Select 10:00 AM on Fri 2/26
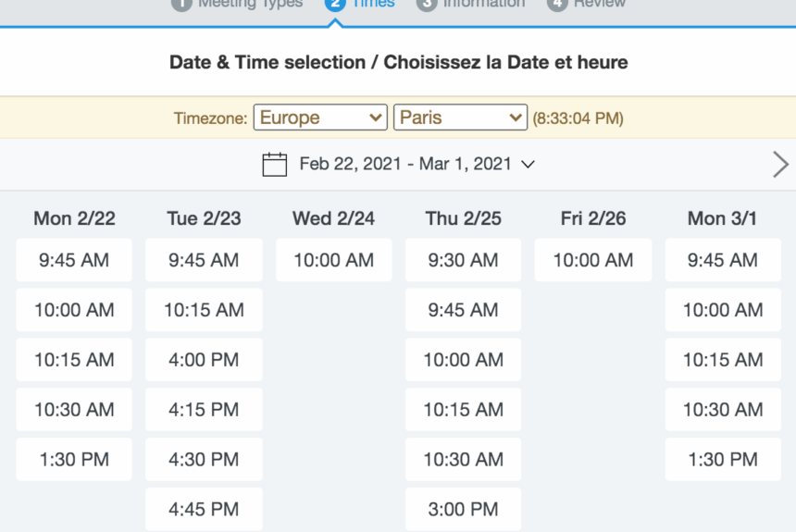This screenshot has height=532, width=796. tap(593, 260)
